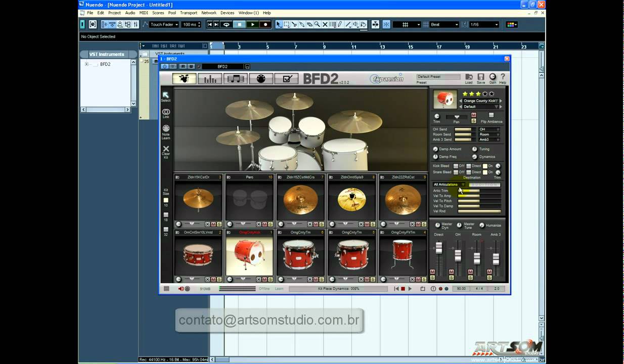This screenshot has height=364, width=624.
Task: Activate the Link tool in BFD2 sidebar
Action: [x=166, y=113]
